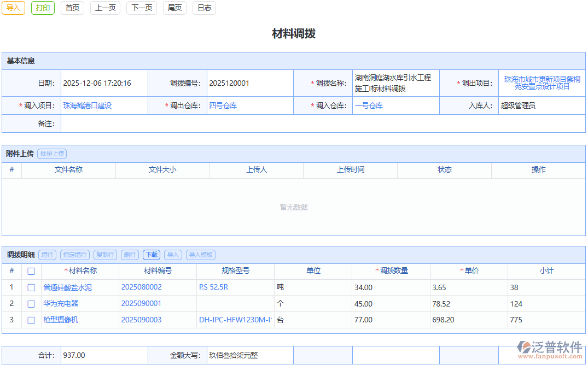Screen dimensions: 588x365
Task: Click 复制行 to copy selected rows
Action: coord(105,255)
